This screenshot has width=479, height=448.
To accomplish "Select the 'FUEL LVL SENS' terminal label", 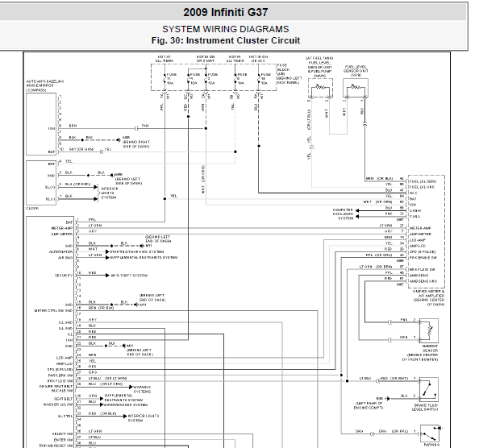I will (423, 181).
